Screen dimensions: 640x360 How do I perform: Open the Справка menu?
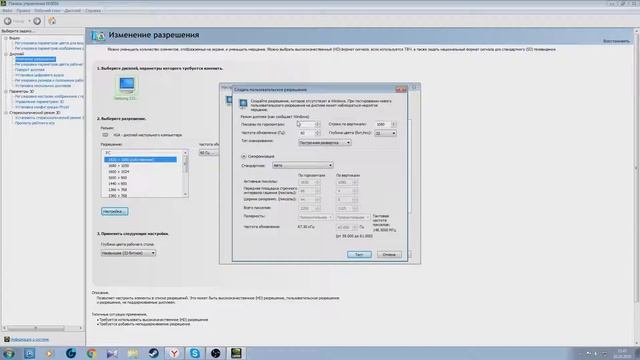click(x=93, y=11)
